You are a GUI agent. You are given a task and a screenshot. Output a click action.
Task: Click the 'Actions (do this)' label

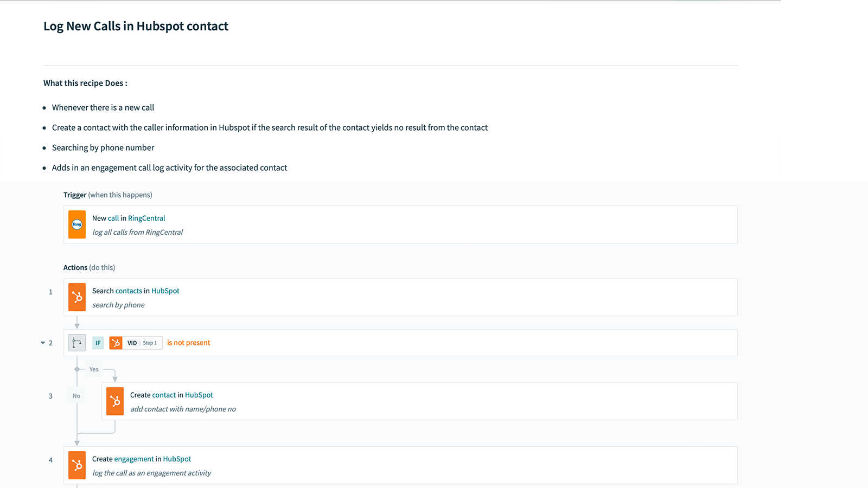pyautogui.click(x=89, y=267)
